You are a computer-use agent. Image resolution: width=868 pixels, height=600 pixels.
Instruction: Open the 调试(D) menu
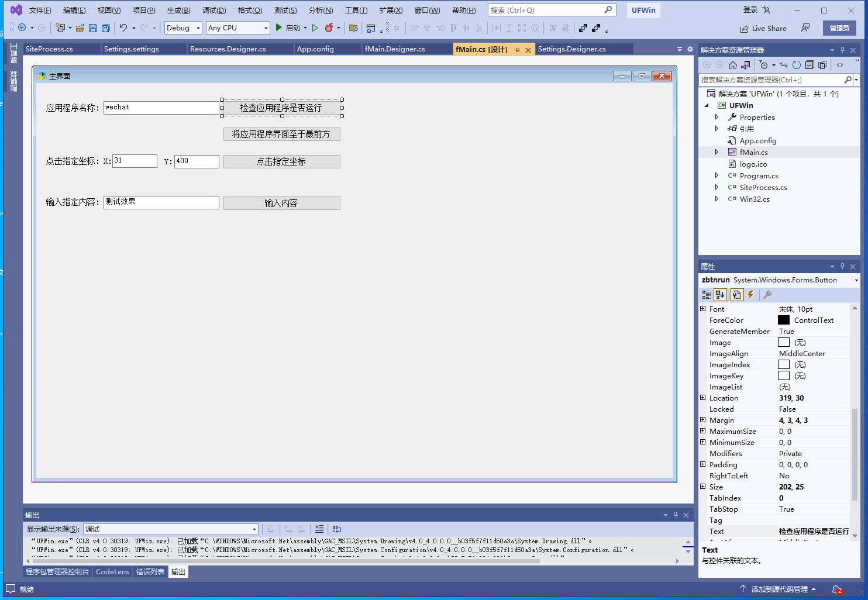(214, 11)
